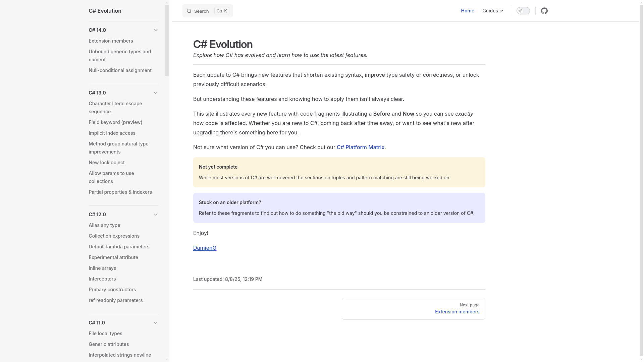Click the Last updated timestamp text
This screenshot has width=644, height=362.
click(228, 279)
